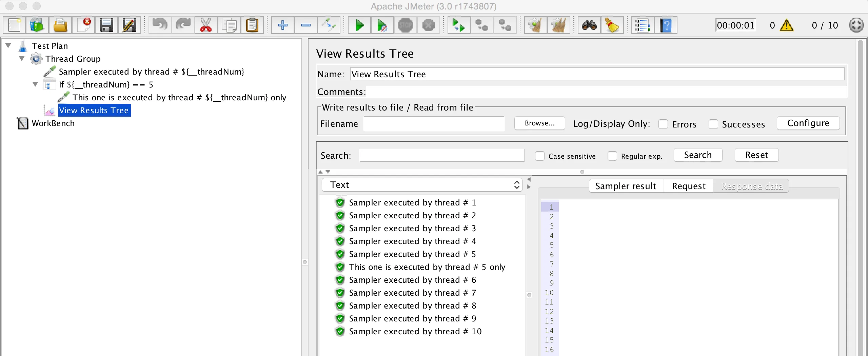Select result 'This one is executed by thread # 5 only'
This screenshot has width=868, height=356.
click(x=427, y=267)
